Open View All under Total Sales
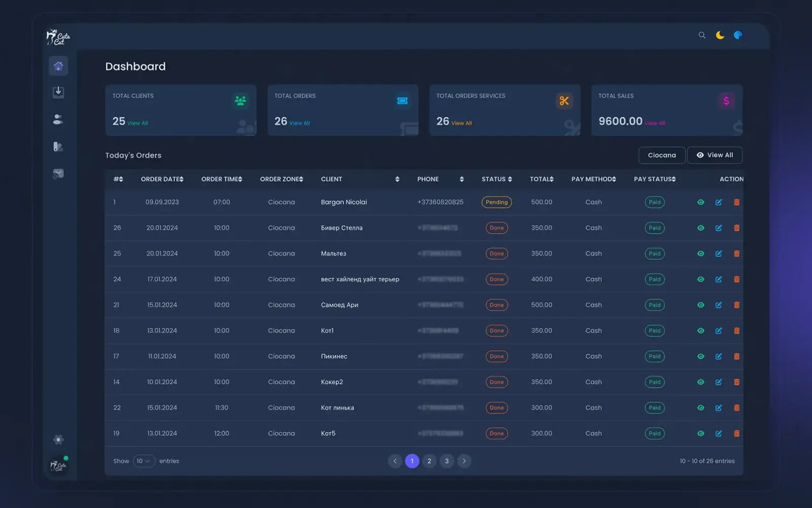The width and height of the screenshot is (812, 508). 655,123
